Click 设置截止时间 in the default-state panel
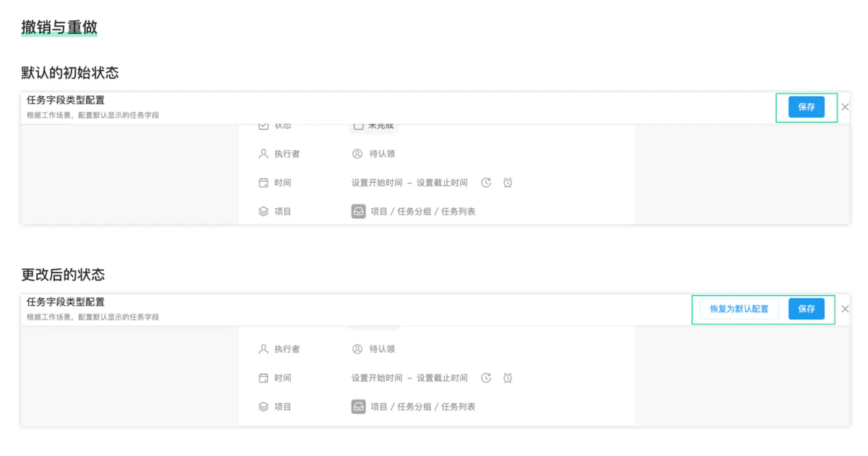Image resolution: width=868 pixels, height=456 pixels. tap(442, 183)
